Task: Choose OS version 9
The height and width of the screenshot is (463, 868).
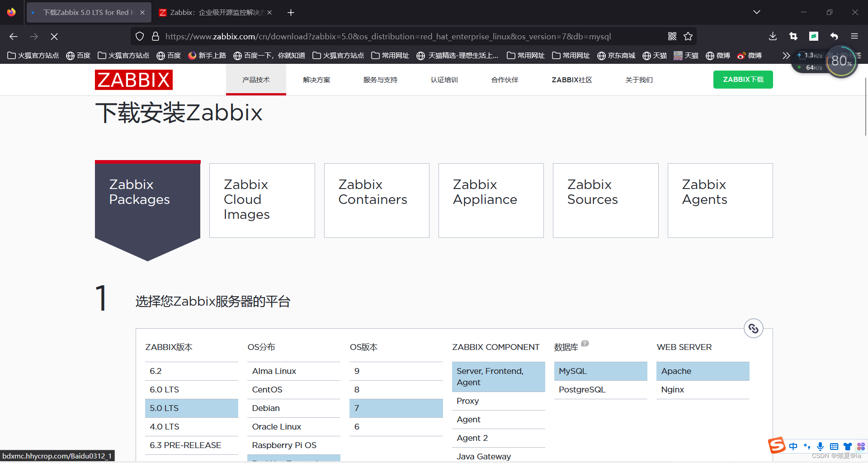Action: tap(396, 371)
